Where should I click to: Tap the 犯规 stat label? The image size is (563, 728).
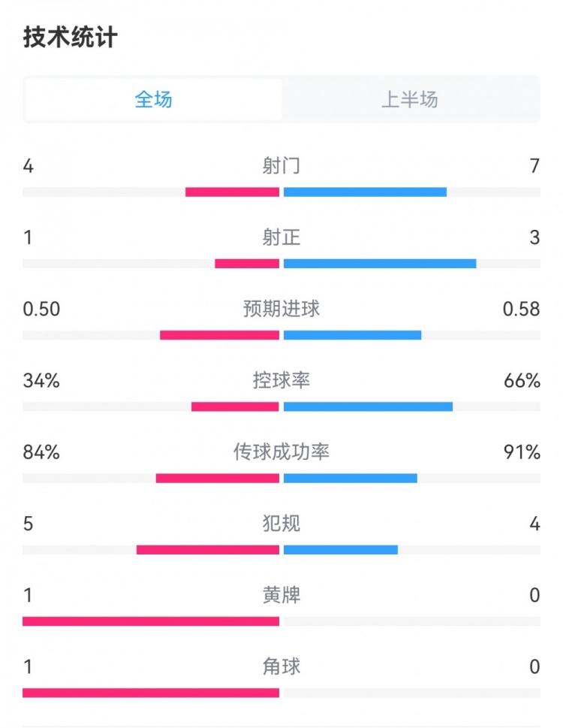[281, 524]
